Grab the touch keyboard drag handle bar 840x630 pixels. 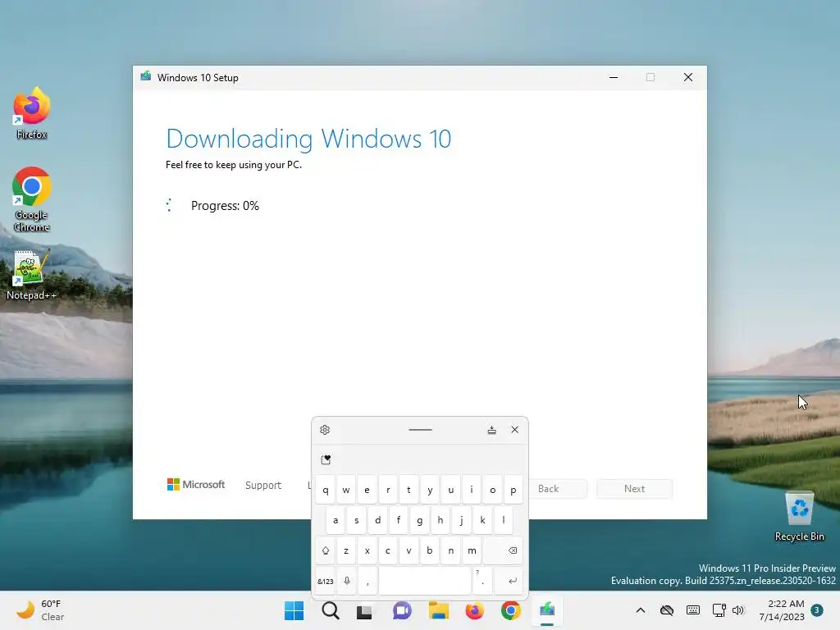click(420, 430)
